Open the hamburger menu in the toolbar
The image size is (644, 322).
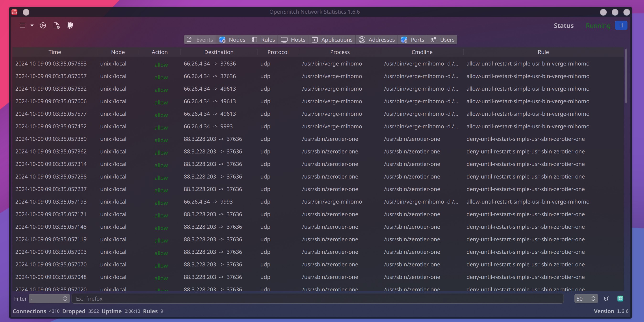(x=22, y=25)
